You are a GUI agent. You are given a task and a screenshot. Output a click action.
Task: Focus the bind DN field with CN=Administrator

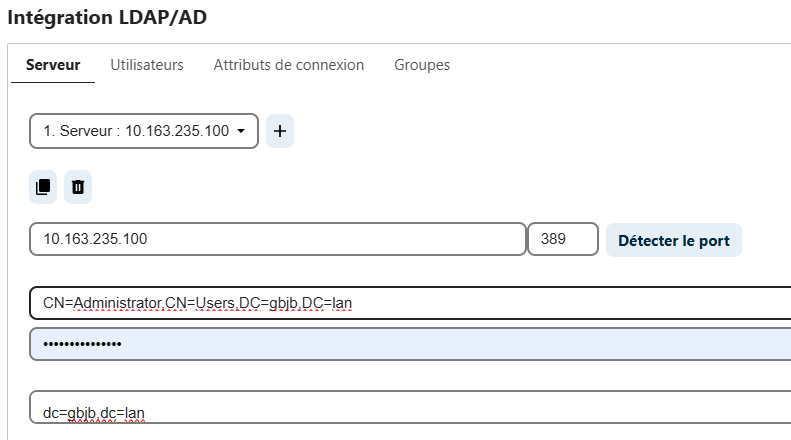(410, 303)
